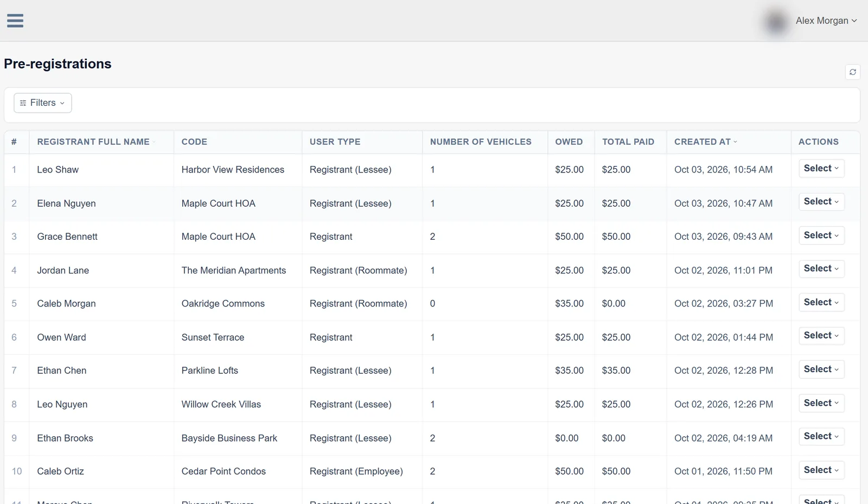Click the Total Paid column header
This screenshot has width=868, height=504.
[628, 142]
